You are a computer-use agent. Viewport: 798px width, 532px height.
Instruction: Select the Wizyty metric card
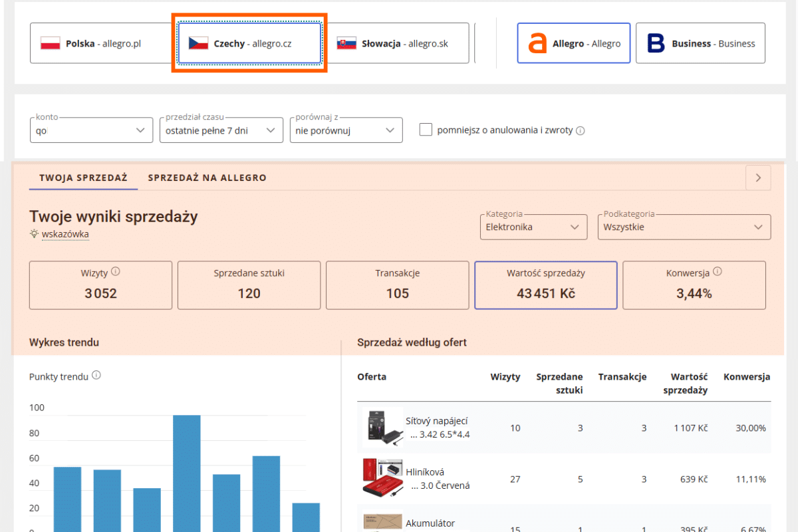(100, 285)
